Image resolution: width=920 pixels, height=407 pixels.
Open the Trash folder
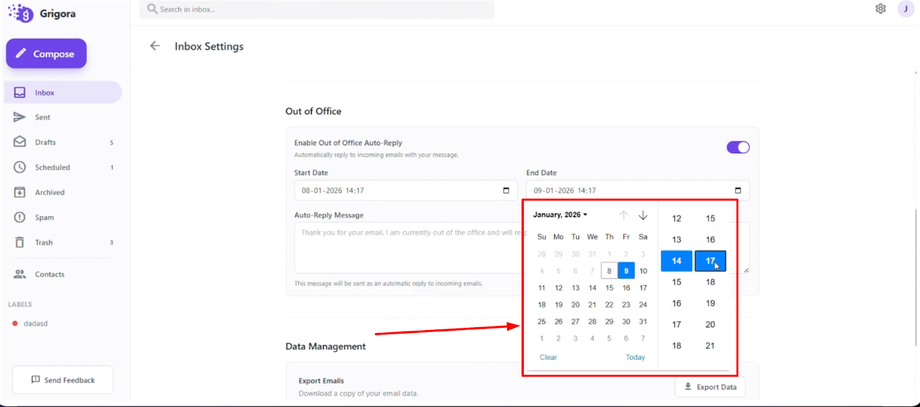[63, 242]
